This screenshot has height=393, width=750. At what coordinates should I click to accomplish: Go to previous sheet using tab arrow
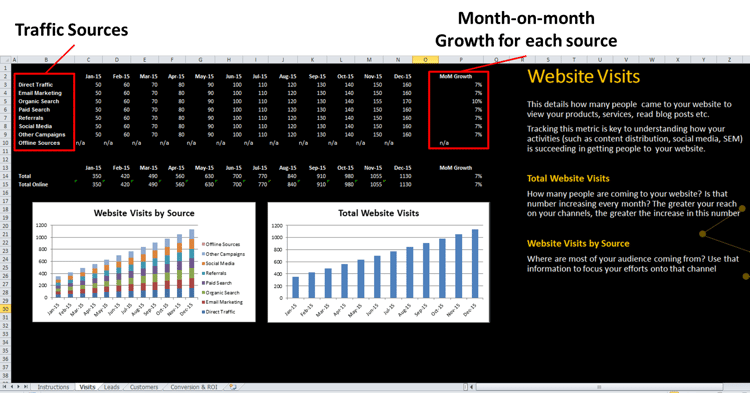coord(13,387)
